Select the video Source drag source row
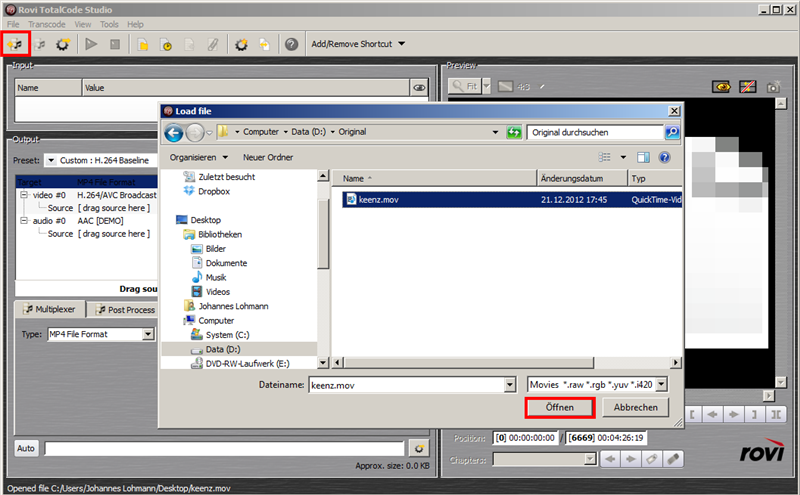Screen dimensions: 800x495 click(98, 208)
